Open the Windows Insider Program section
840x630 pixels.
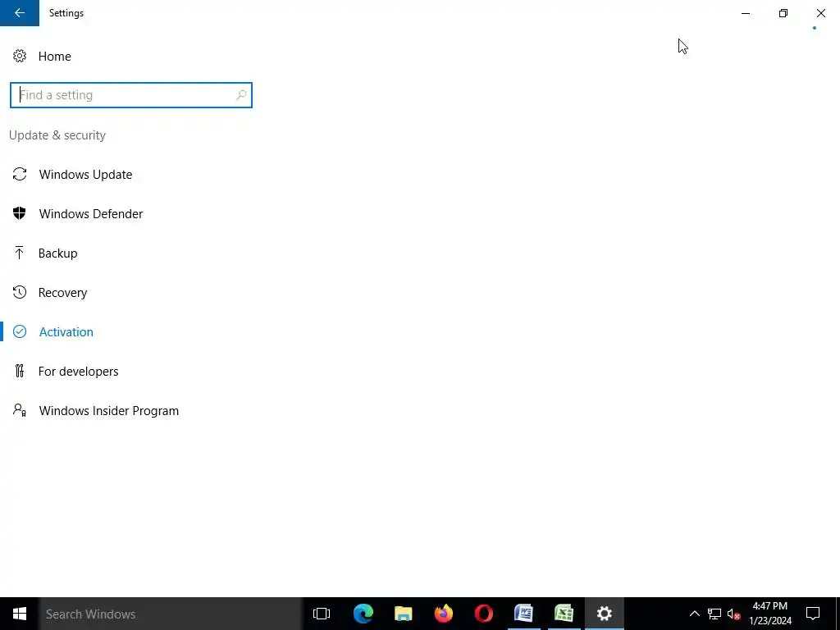pyautogui.click(x=109, y=410)
